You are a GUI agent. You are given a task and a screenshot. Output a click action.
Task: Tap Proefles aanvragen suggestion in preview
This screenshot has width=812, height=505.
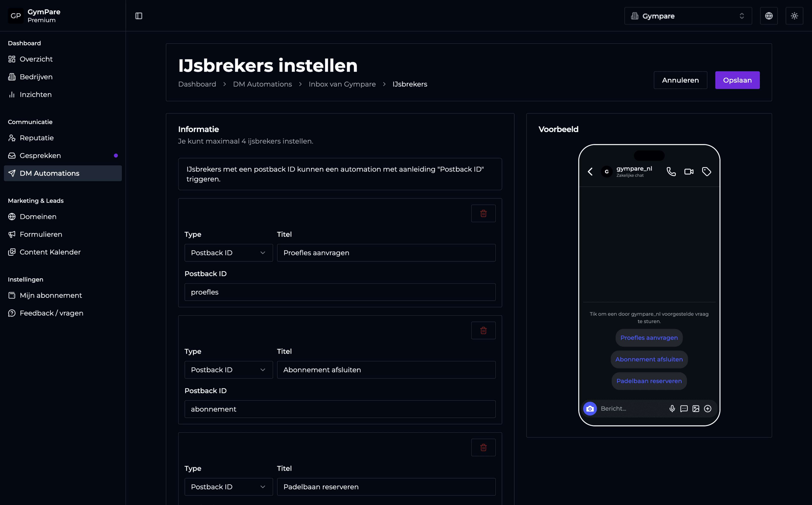[x=649, y=338]
